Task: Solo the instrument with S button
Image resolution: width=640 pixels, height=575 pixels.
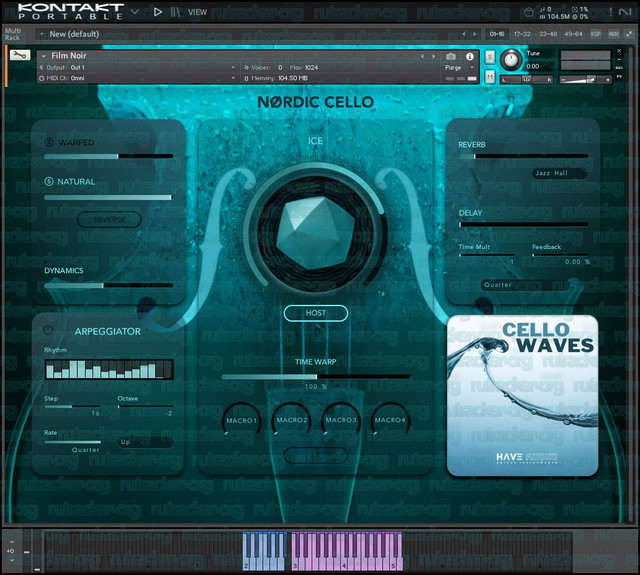Action: [490, 57]
